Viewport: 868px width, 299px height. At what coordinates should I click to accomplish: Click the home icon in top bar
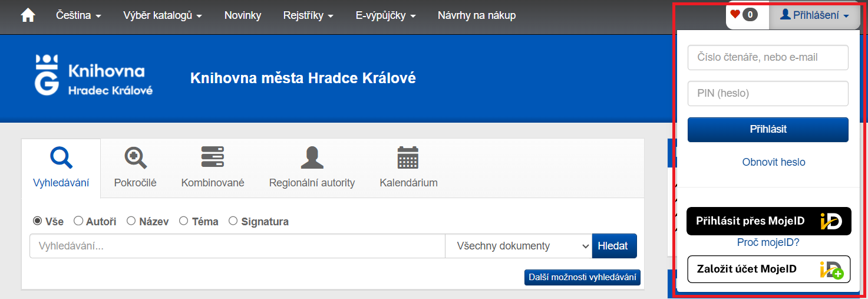click(28, 16)
